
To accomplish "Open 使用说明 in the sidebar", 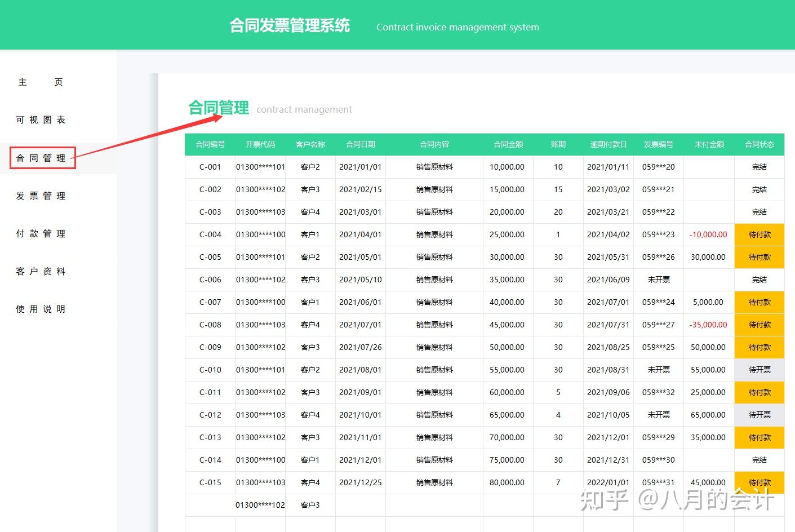I will point(41,309).
